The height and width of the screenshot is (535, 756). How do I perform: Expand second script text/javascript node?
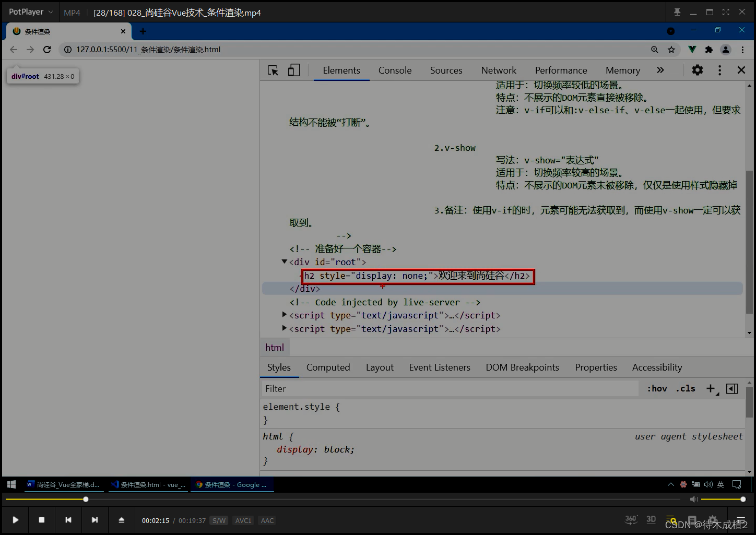coord(284,328)
